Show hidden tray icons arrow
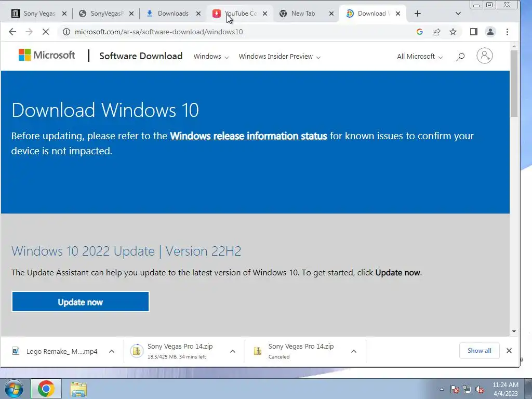This screenshot has height=399, width=532. (442, 389)
